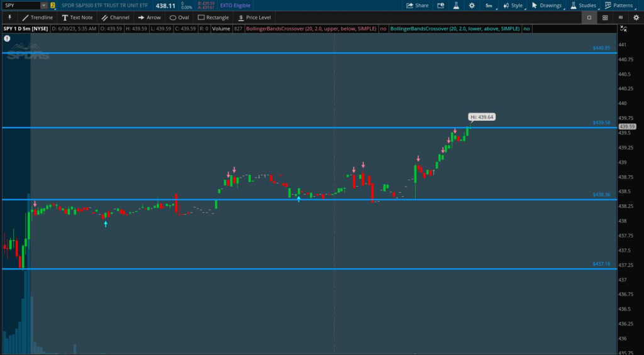Select the Channel drawing tool
This screenshot has width=644, height=355.
coord(116,17)
